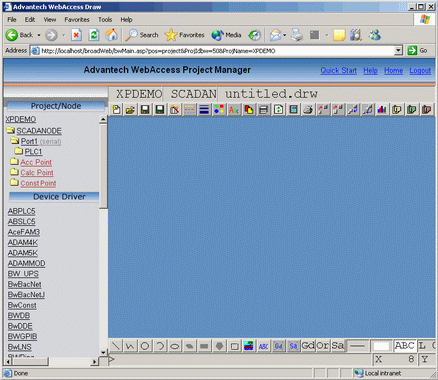438x380 pixels.
Task: Open the color palette dots icon
Action: 219,110
